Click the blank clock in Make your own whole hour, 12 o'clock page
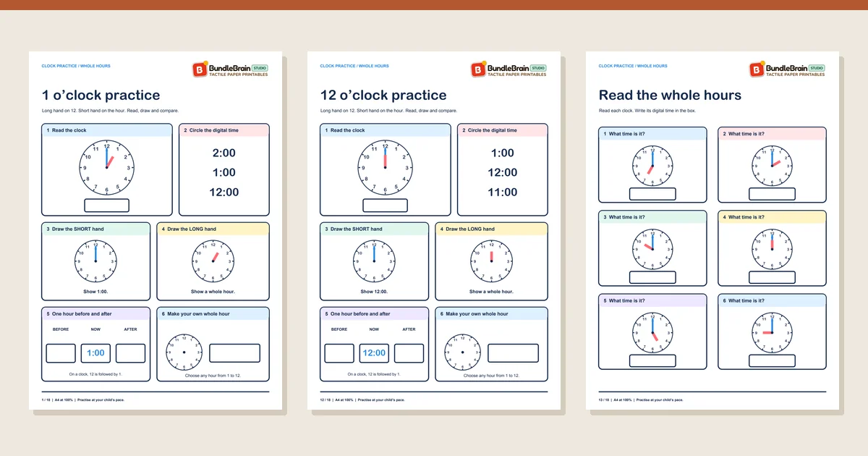Viewport: 868px width, 456px height. pyautogui.click(x=463, y=352)
